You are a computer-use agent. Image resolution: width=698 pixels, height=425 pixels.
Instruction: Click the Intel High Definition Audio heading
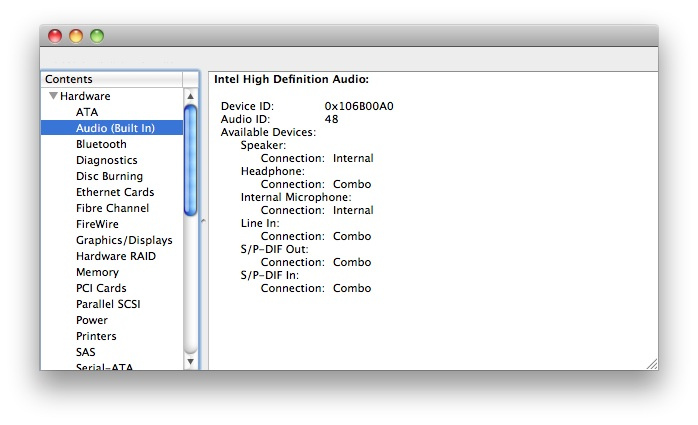pos(291,79)
